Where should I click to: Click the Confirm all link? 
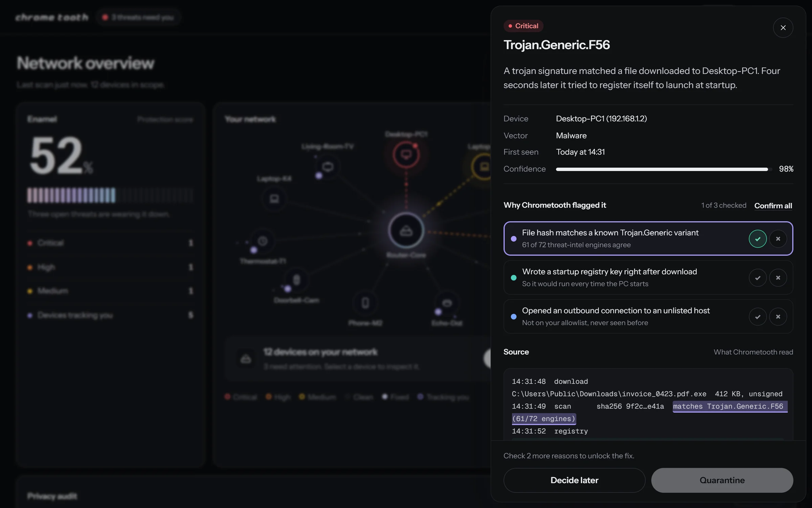pyautogui.click(x=773, y=206)
